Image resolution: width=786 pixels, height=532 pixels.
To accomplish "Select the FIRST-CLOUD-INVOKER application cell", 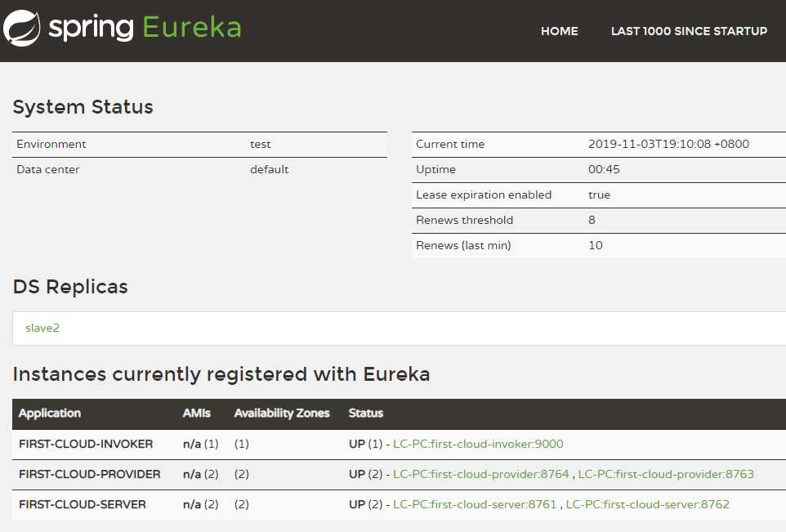I will click(x=86, y=444).
